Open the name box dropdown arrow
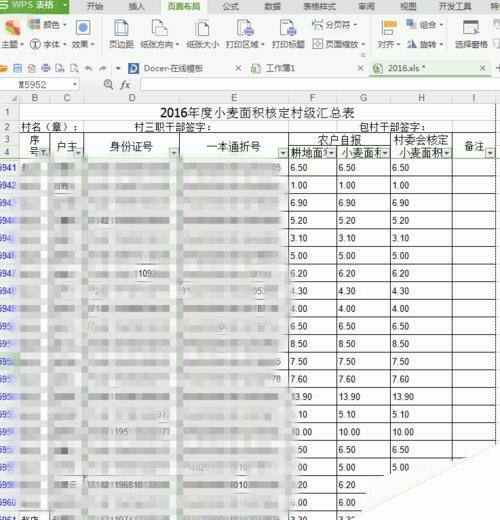This screenshot has width=500, height=520. [75, 84]
